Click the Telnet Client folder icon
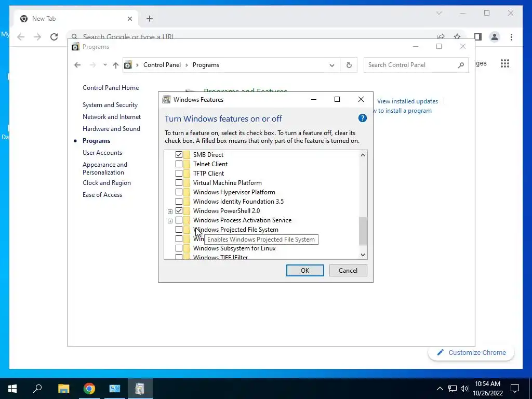532x399 pixels. click(x=187, y=164)
